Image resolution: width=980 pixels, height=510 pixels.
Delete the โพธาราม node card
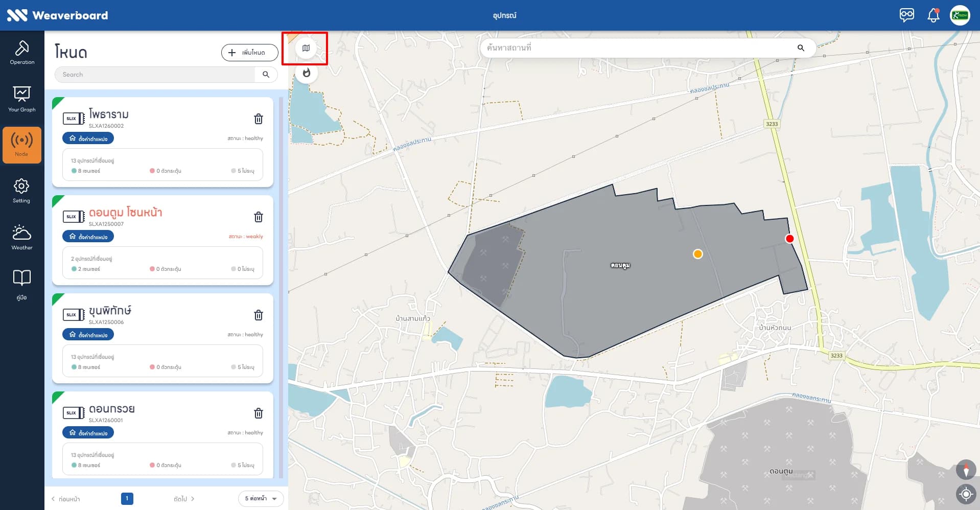(x=259, y=119)
